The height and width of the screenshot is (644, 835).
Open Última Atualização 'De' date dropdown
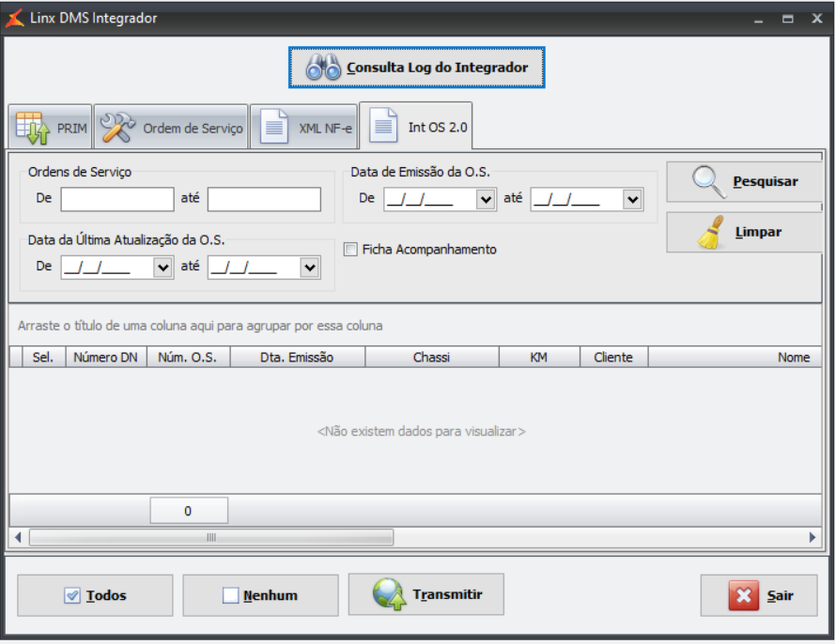[162, 268]
